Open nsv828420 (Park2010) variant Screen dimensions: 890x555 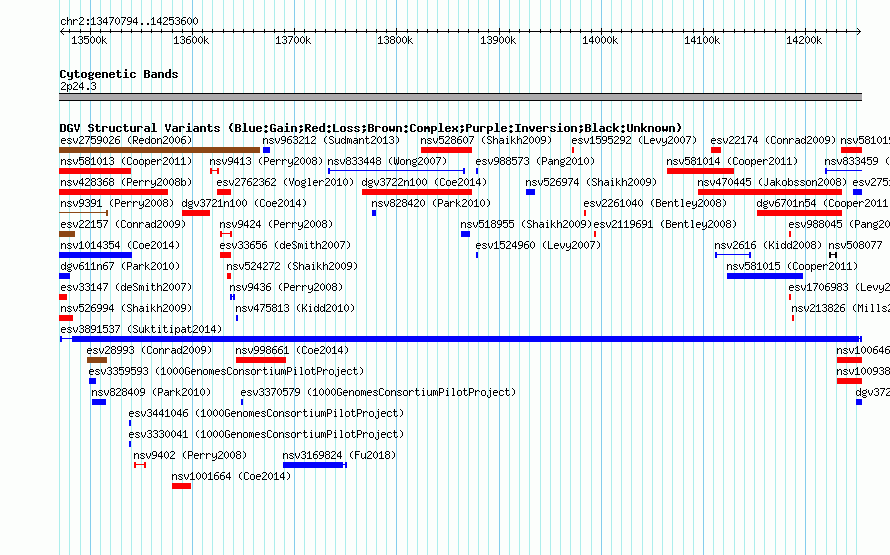point(431,203)
